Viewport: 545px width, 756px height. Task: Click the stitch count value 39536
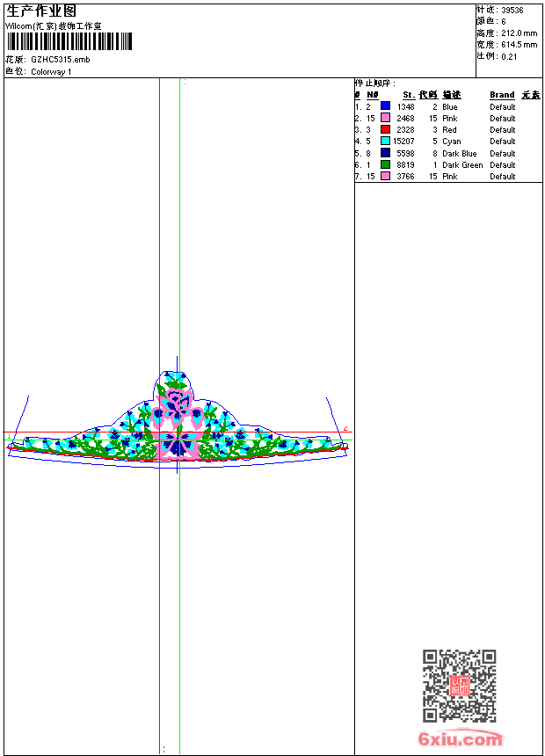tap(512, 10)
